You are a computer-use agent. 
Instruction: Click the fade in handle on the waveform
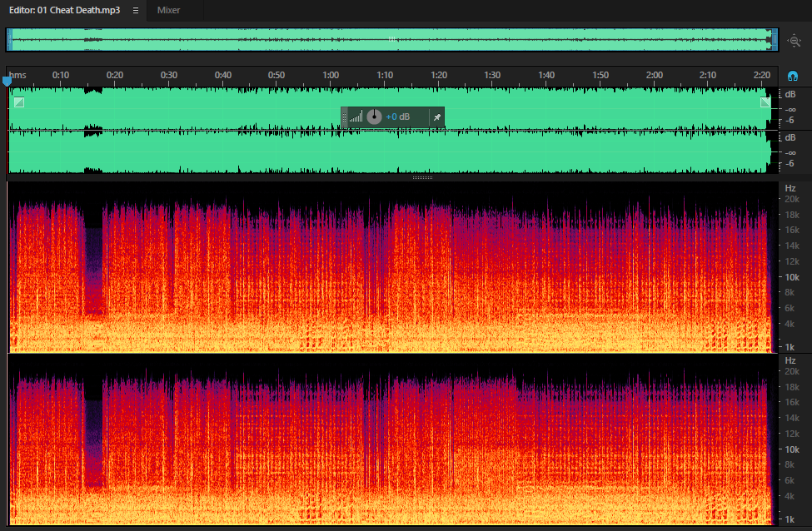point(18,102)
